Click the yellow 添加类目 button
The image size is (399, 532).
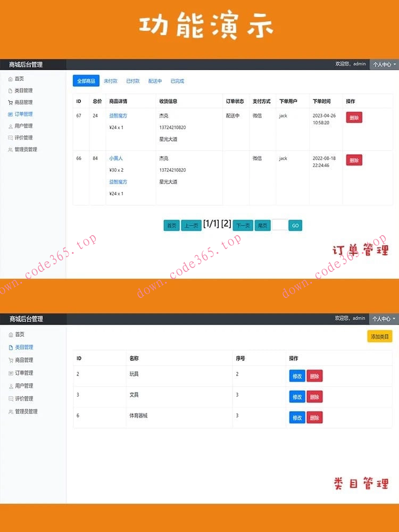(x=380, y=337)
